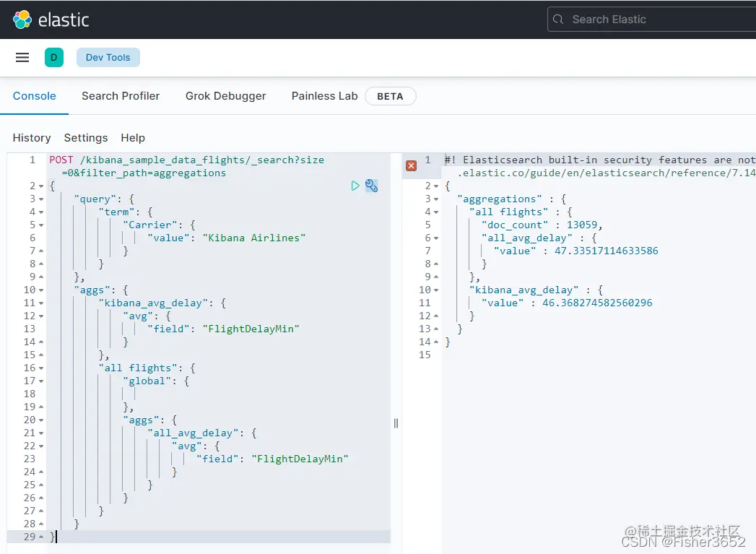Fold the request "aggs" block on line 10
This screenshot has width=756, height=554.
(x=41, y=290)
